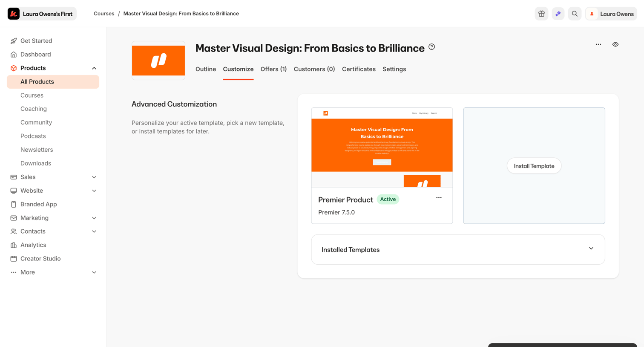
Task: Click the Contacts people icon
Action: [x=14, y=231]
